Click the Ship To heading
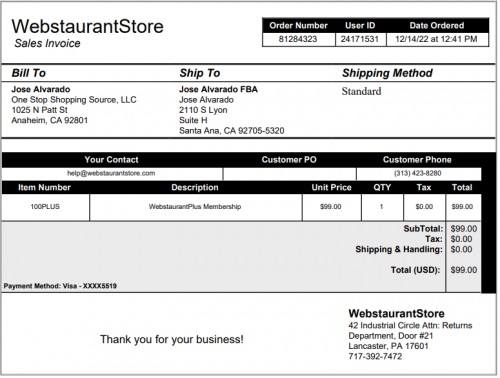Image resolution: width=500 pixels, height=378 pixels. tap(200, 73)
